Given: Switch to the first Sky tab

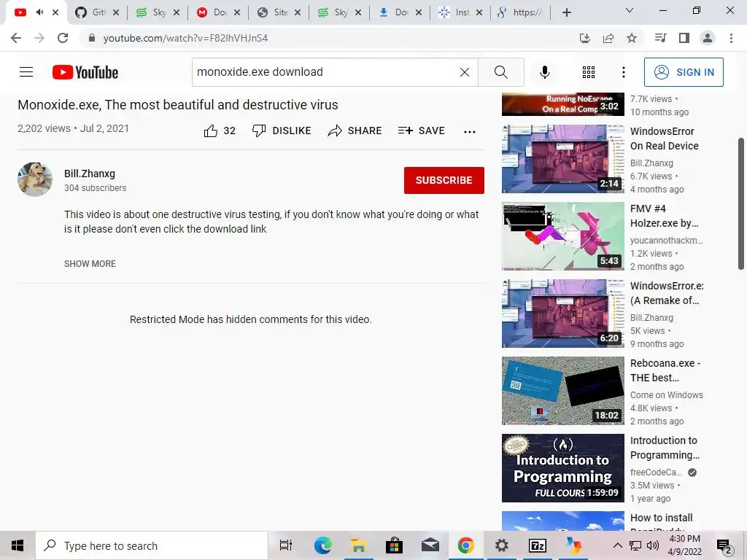Looking at the screenshot, I should pyautogui.click(x=158, y=12).
